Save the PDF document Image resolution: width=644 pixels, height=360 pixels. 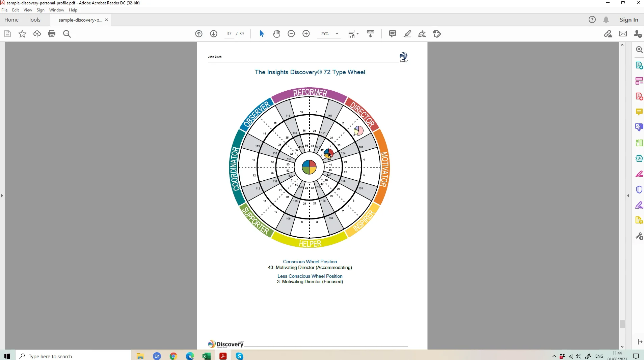point(7,34)
